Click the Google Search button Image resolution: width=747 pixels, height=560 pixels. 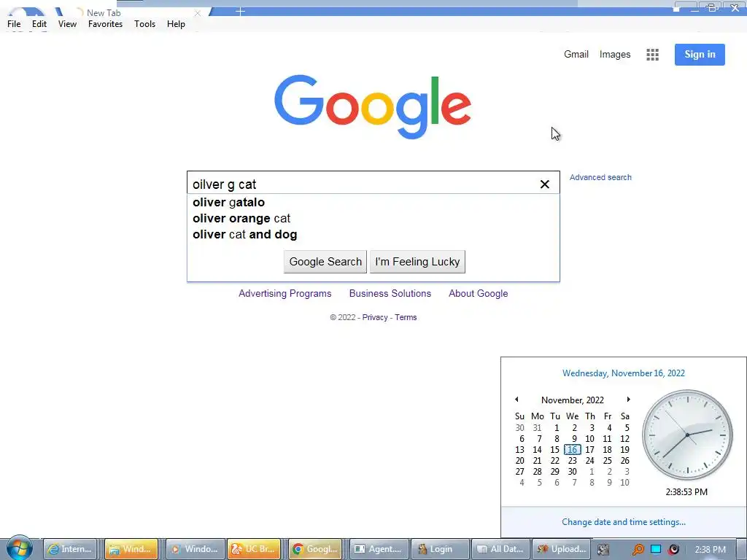[325, 262]
